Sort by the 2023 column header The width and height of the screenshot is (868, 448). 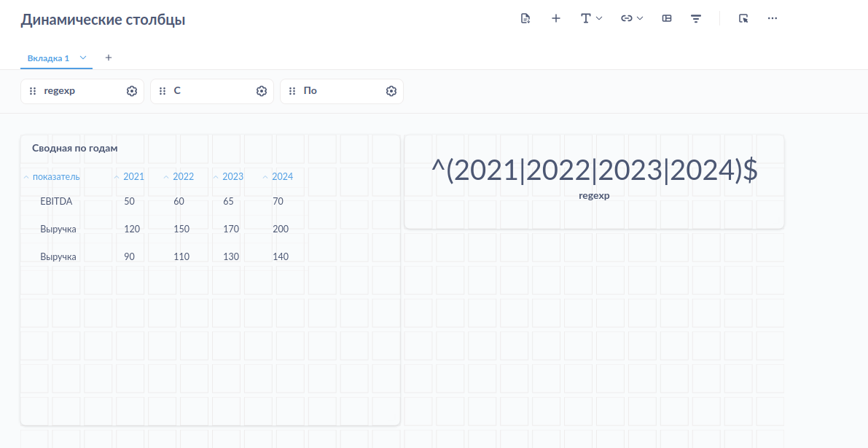pyautogui.click(x=232, y=177)
